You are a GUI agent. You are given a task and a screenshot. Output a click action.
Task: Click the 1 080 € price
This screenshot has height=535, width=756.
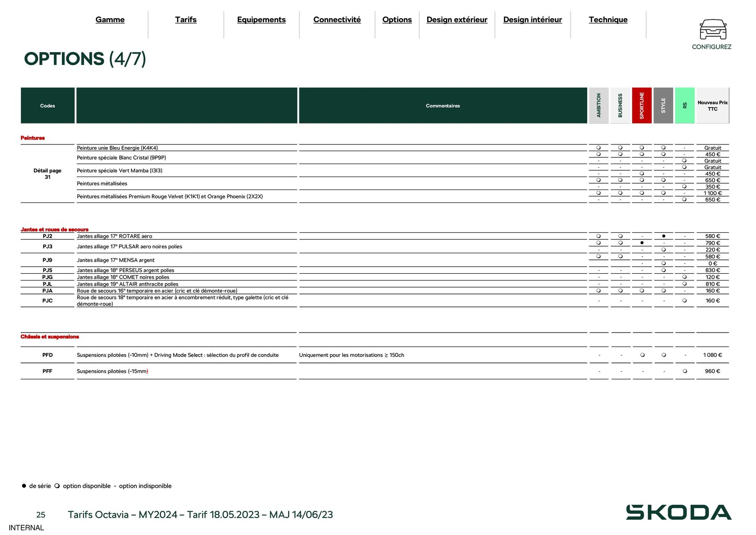pyautogui.click(x=713, y=355)
